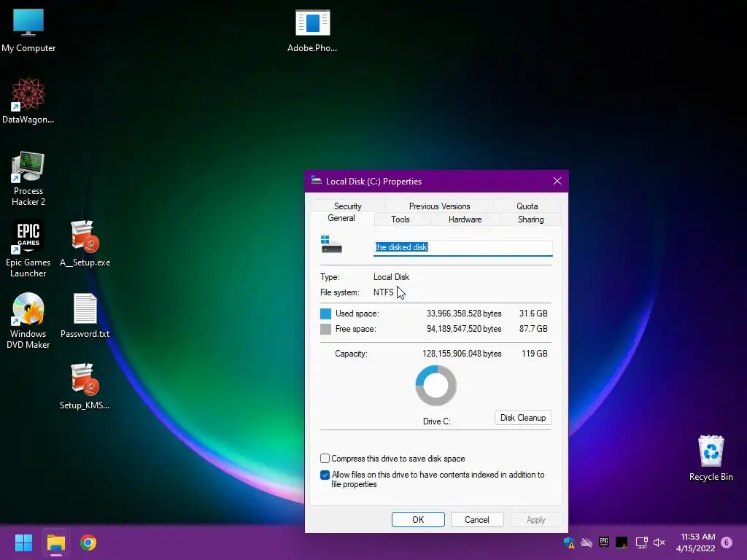Click the black square tray icon
Image resolution: width=747 pixels, height=560 pixels.
click(622, 542)
